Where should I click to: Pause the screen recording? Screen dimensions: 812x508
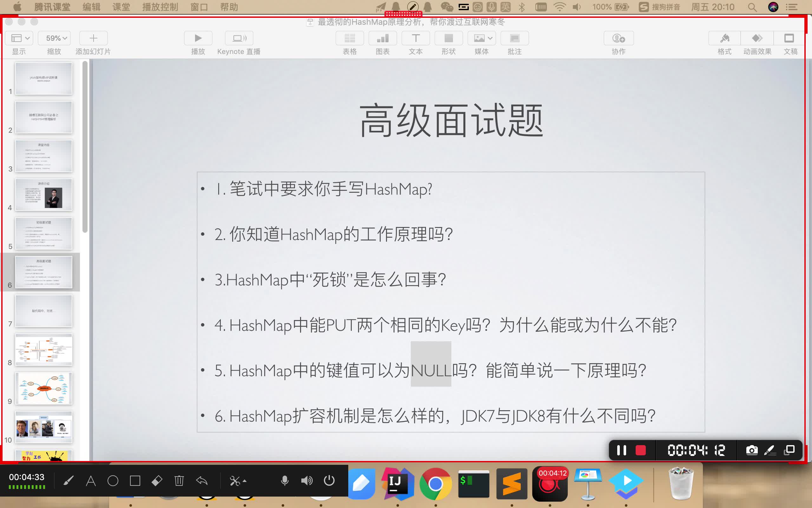(621, 450)
